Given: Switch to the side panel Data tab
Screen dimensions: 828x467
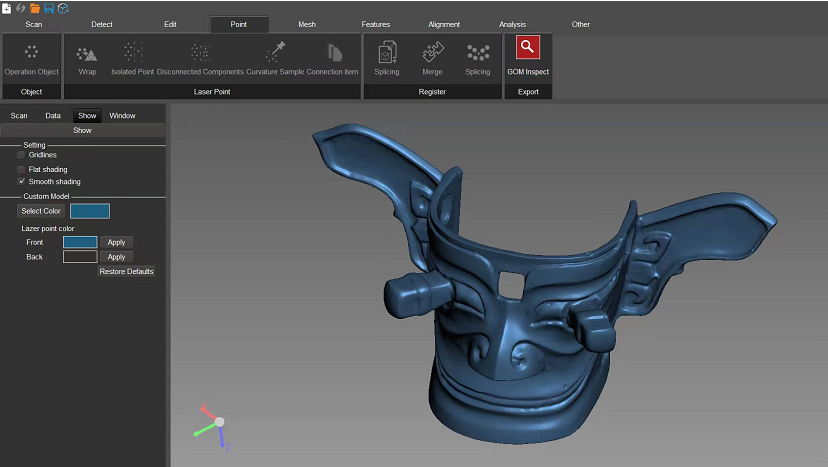Looking at the screenshot, I should click(x=53, y=115).
